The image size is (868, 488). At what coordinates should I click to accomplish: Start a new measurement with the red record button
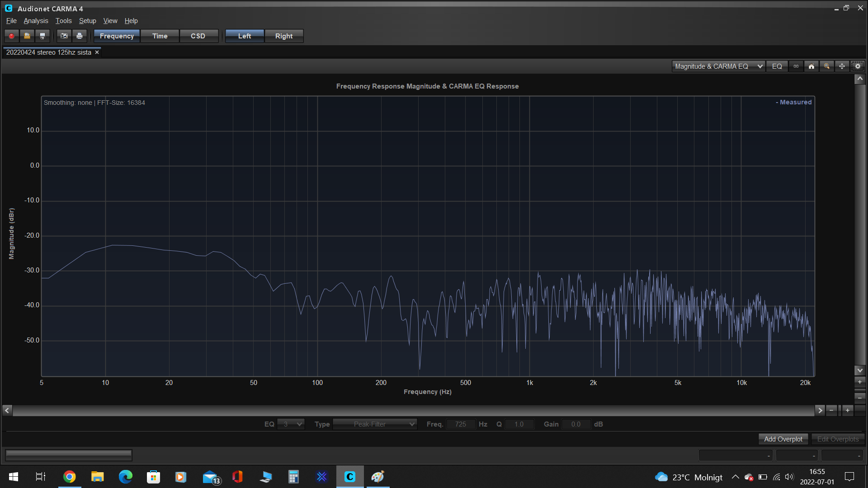(x=12, y=36)
